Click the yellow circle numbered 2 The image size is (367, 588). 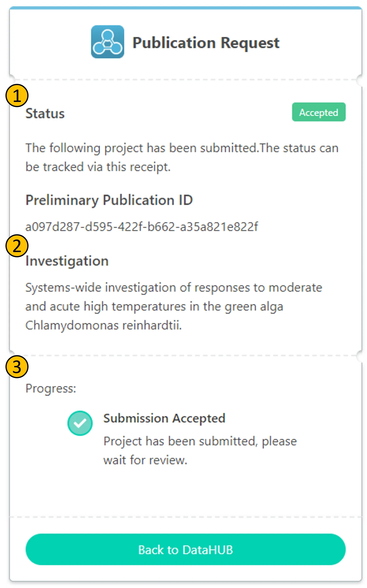pyautogui.click(x=17, y=246)
